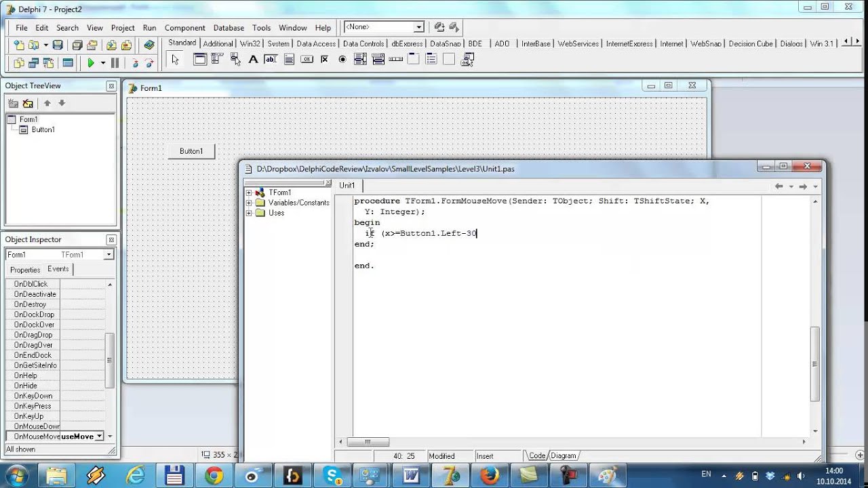Image resolution: width=868 pixels, height=488 pixels.
Task: Click the Save floppy disk icon
Action: pos(58,45)
